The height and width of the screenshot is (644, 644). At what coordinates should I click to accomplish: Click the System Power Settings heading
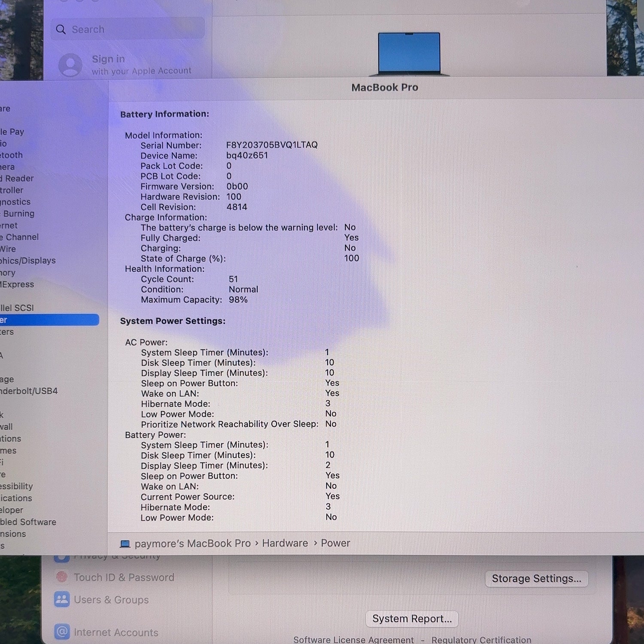click(173, 321)
